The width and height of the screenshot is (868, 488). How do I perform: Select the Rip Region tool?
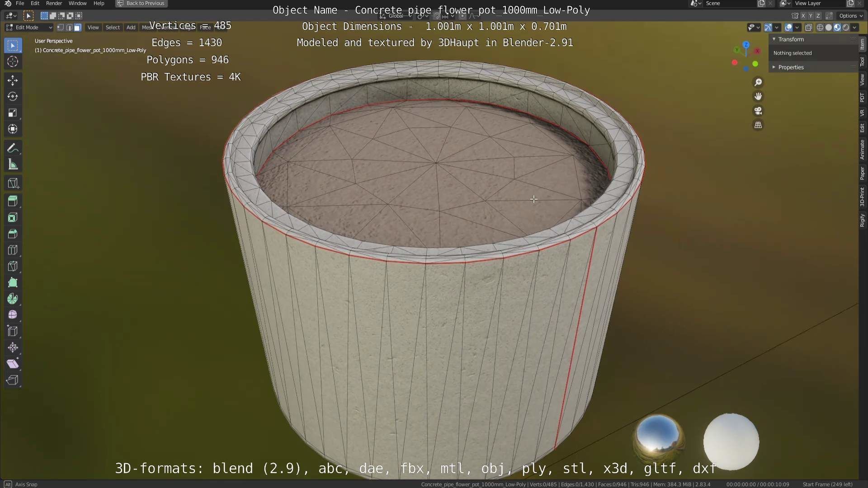(x=13, y=380)
